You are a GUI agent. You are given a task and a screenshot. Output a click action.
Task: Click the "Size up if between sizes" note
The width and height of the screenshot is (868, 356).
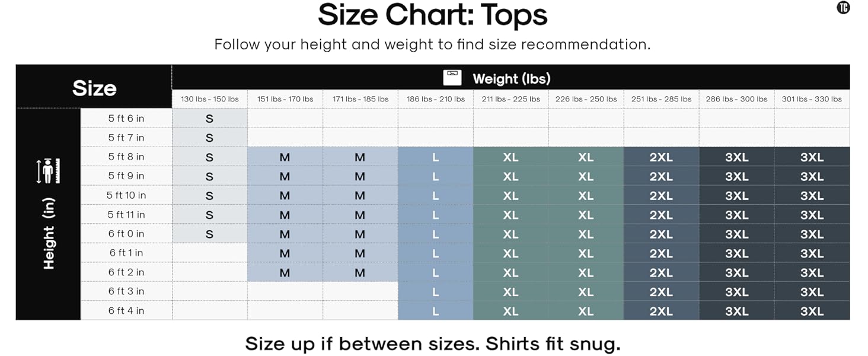point(433,344)
